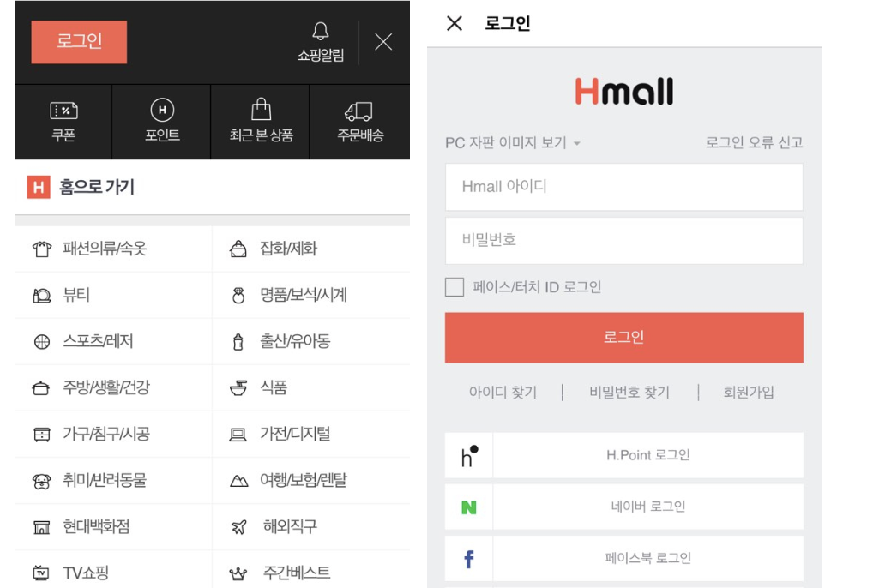
Task: Click the crown icon for 주간베스트
Action: tap(238, 574)
